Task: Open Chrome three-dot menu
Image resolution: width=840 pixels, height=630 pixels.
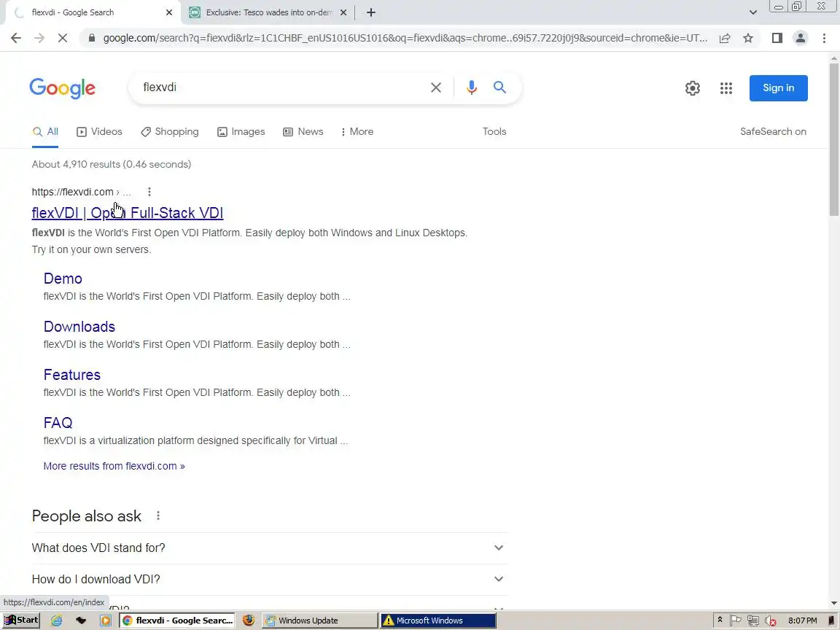Action: coord(824,38)
